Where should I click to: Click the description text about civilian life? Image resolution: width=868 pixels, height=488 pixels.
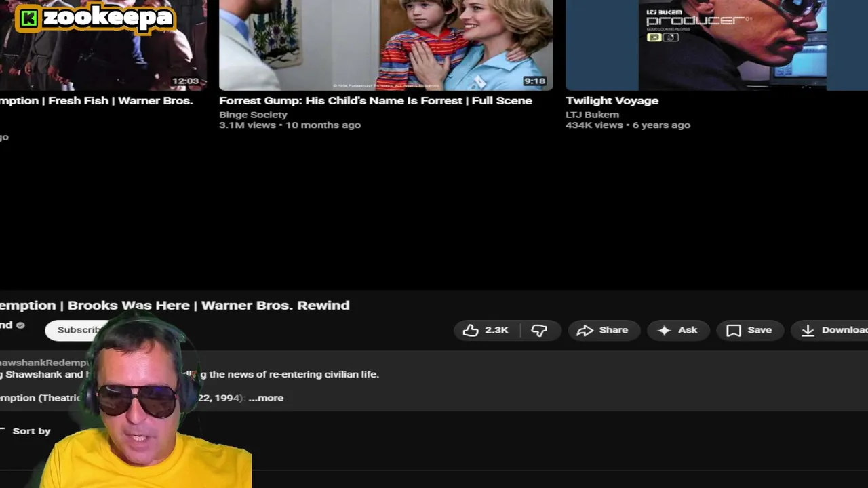[189, 374]
